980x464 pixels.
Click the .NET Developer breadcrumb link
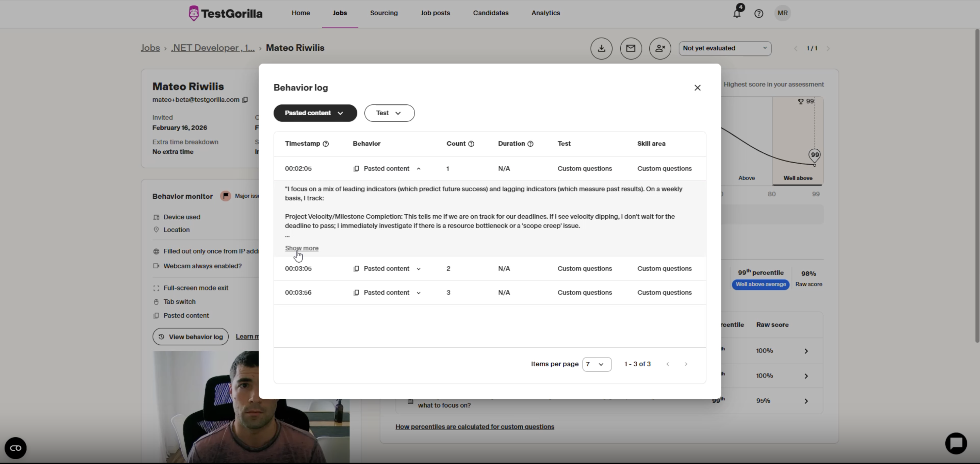(213, 48)
